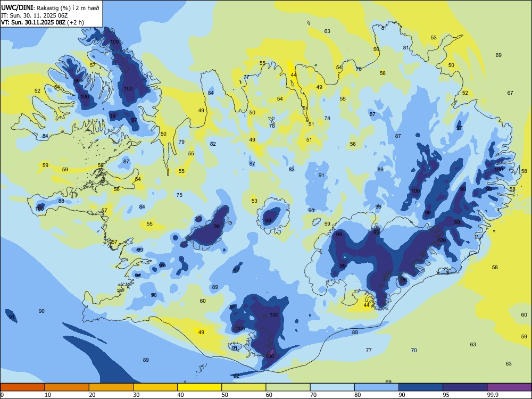Select the bright yellow 40–50 legend swatch
532x399 pixels.
coord(199,387)
